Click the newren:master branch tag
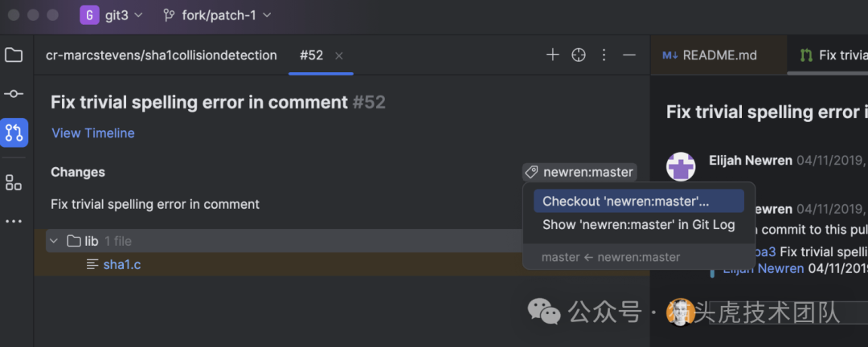Viewport: 868px width, 347px height. (580, 172)
